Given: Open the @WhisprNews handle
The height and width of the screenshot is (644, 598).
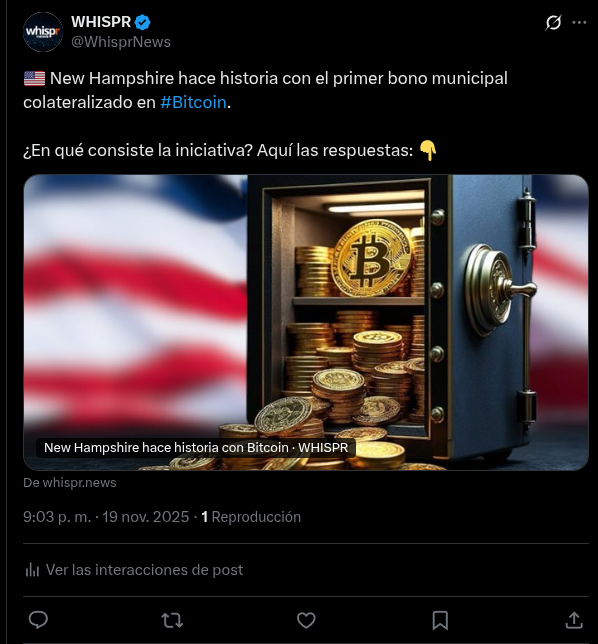Looking at the screenshot, I should [121, 42].
